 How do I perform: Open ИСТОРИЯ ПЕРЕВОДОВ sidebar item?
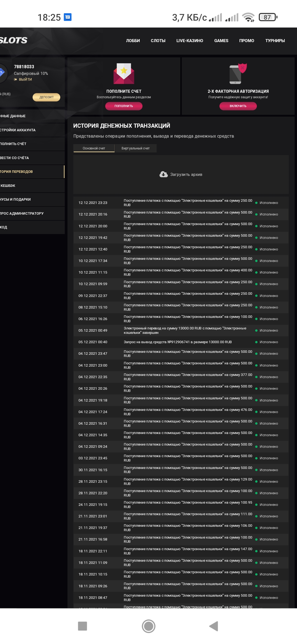32,172
